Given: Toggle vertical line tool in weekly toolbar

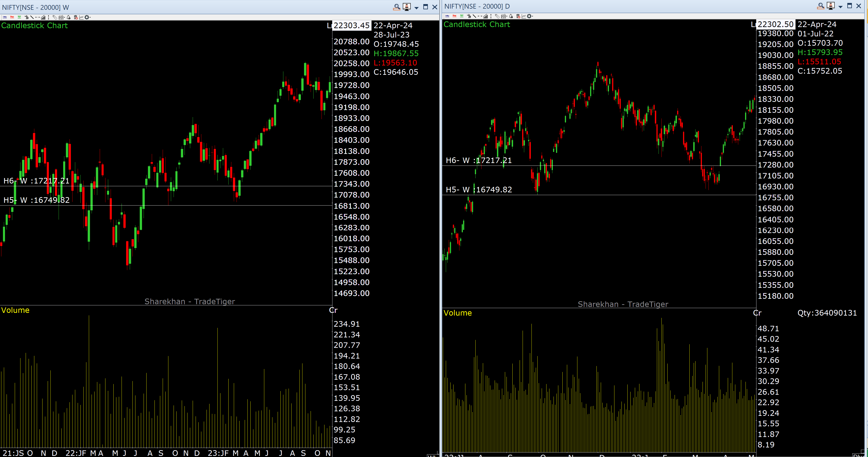Looking at the screenshot, I should [49, 17].
